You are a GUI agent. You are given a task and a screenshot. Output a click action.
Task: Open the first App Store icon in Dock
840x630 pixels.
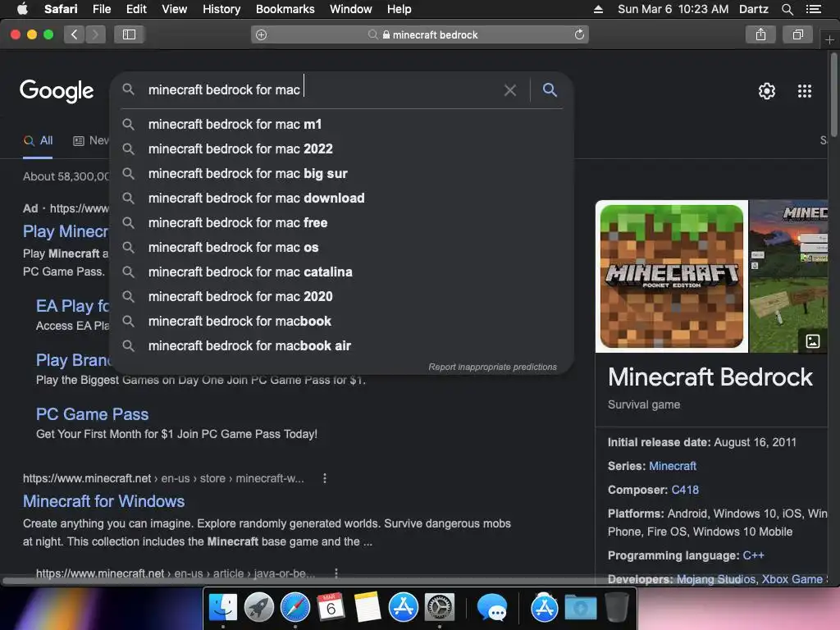403,608
